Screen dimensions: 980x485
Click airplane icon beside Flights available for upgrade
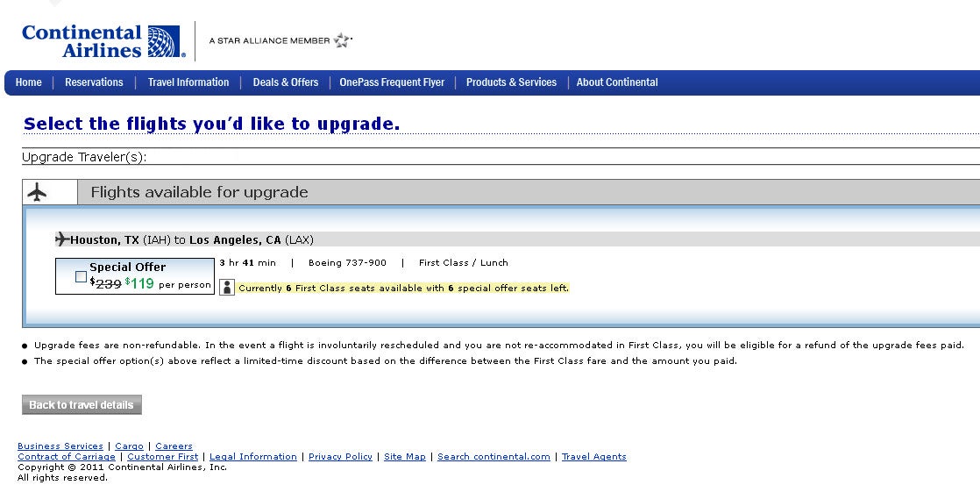point(38,192)
